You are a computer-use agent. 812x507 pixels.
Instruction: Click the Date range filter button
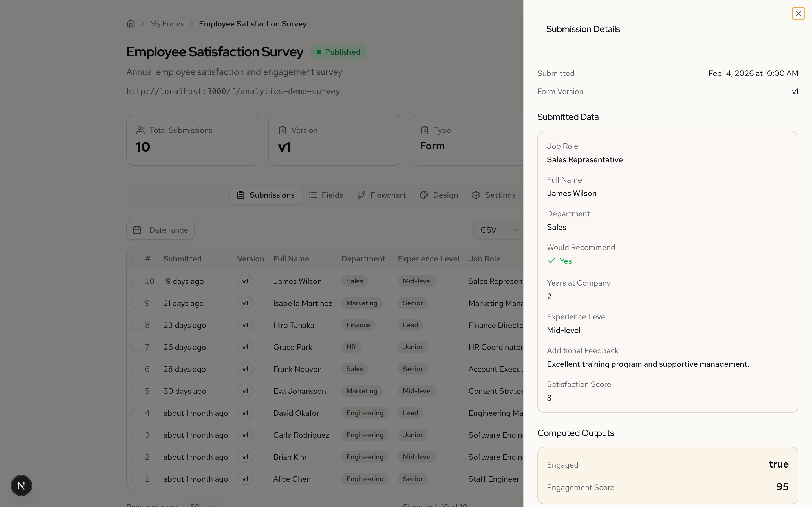pyautogui.click(x=160, y=230)
